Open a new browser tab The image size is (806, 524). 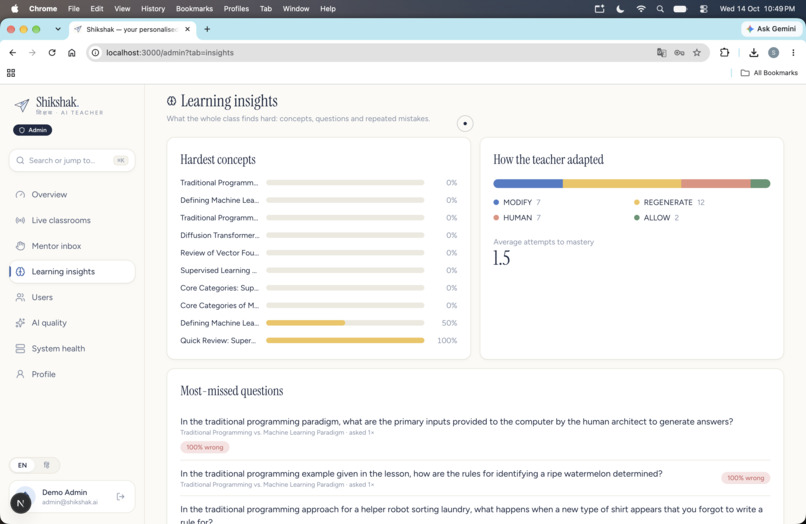(207, 29)
